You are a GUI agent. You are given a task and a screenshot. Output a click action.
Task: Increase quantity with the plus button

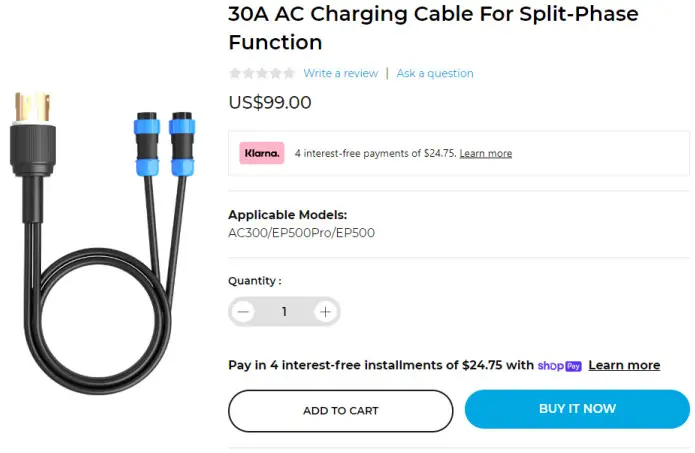[325, 312]
